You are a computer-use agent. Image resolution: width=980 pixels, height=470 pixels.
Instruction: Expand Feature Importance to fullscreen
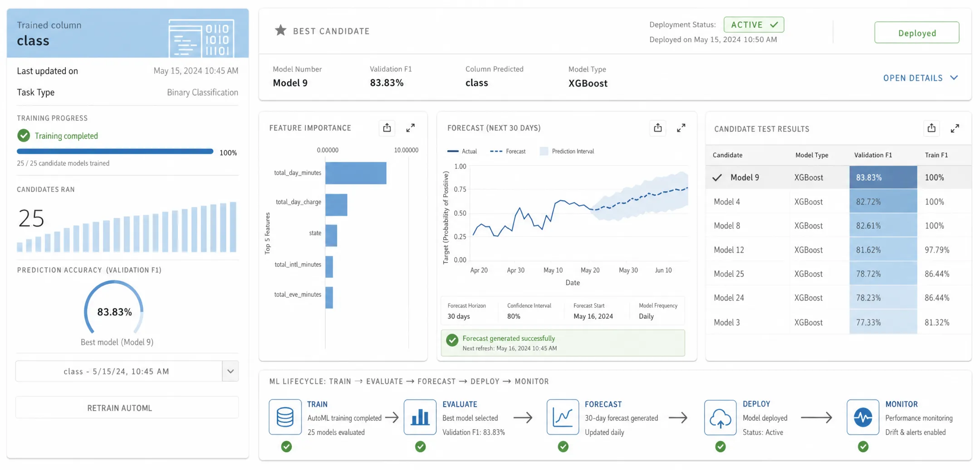point(410,128)
